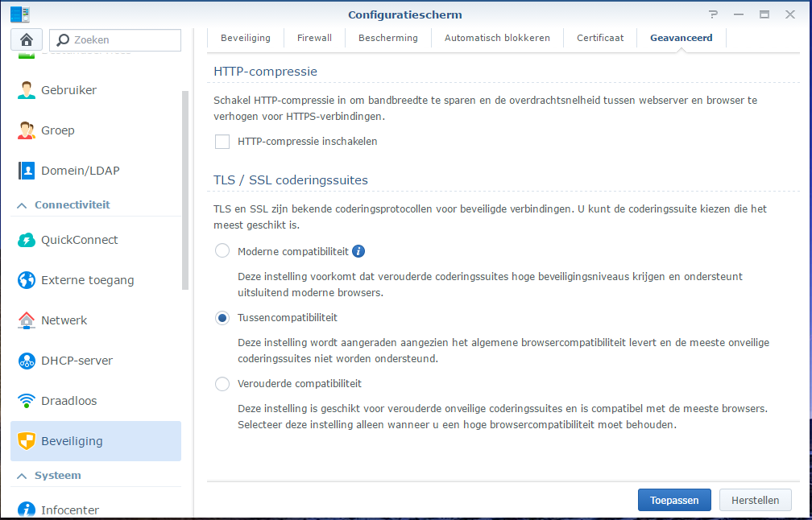Open Draadloos wifi settings

pyautogui.click(x=27, y=401)
